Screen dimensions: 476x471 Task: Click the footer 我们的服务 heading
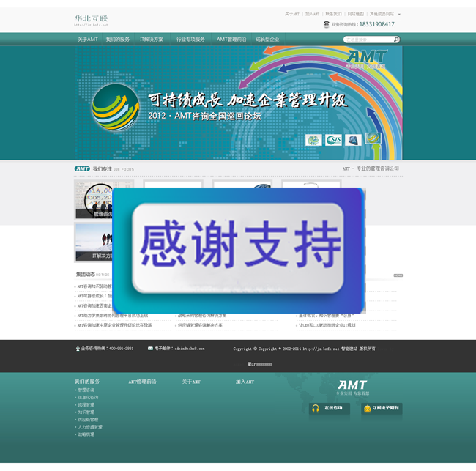87,382
